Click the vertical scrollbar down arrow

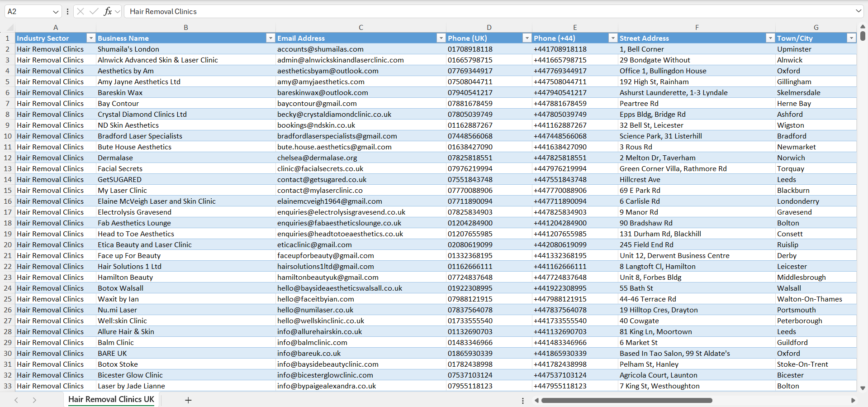click(863, 388)
